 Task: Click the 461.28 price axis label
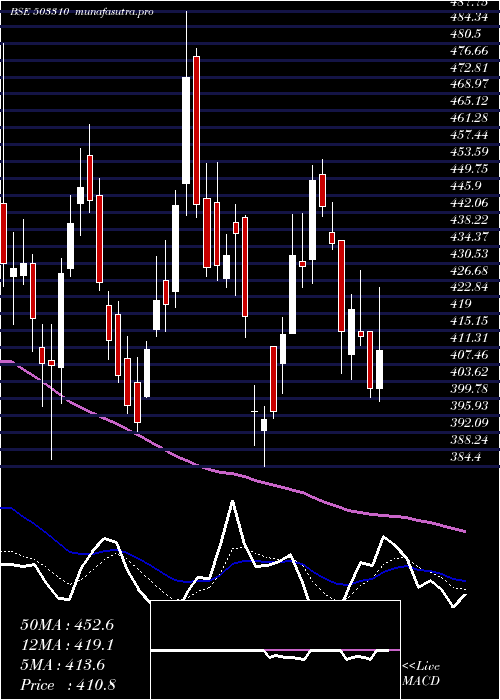point(469,120)
